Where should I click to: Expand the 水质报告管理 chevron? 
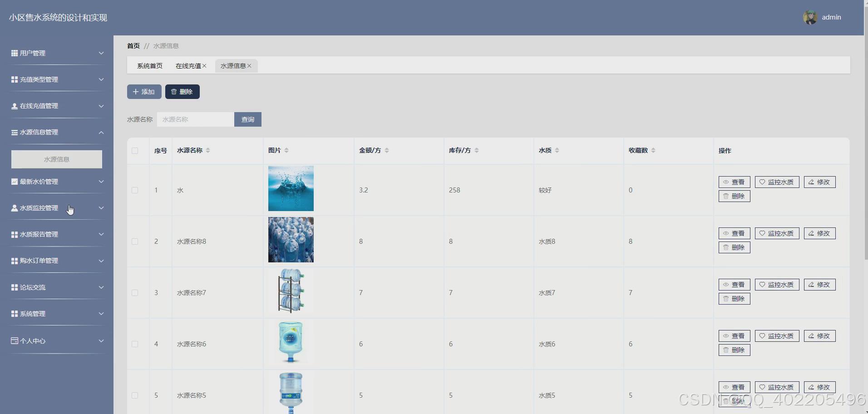(x=101, y=234)
